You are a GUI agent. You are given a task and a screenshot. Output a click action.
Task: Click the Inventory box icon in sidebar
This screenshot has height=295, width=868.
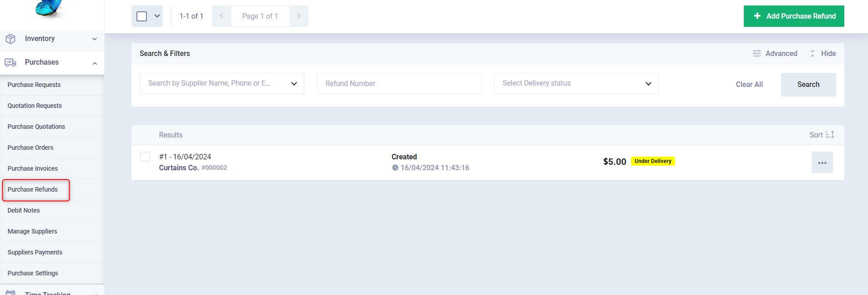pyautogui.click(x=10, y=39)
